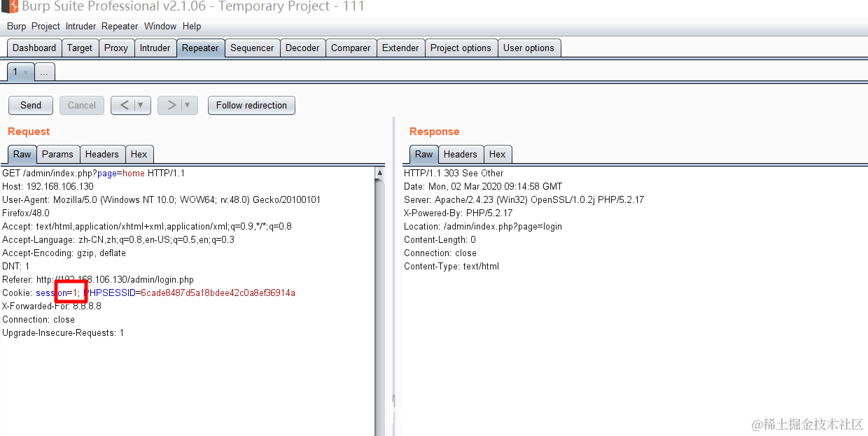Click the PHPSESSID cookie value
Viewport: 868px width, 436px height.
(x=218, y=293)
